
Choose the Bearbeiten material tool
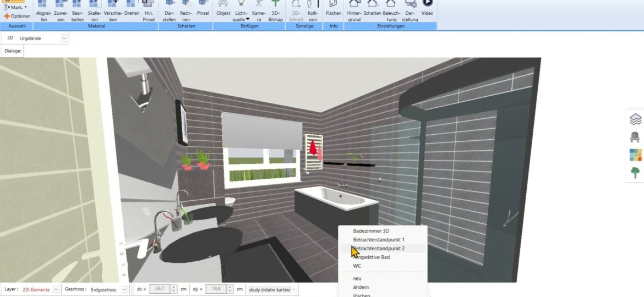[x=78, y=11]
